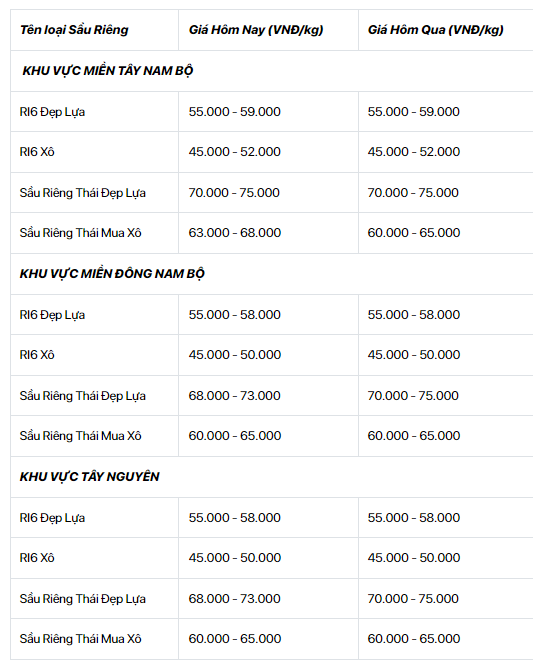Click the 'Tên loại Sầu Riêng' column header
This screenshot has height=672, width=533.
point(74,30)
